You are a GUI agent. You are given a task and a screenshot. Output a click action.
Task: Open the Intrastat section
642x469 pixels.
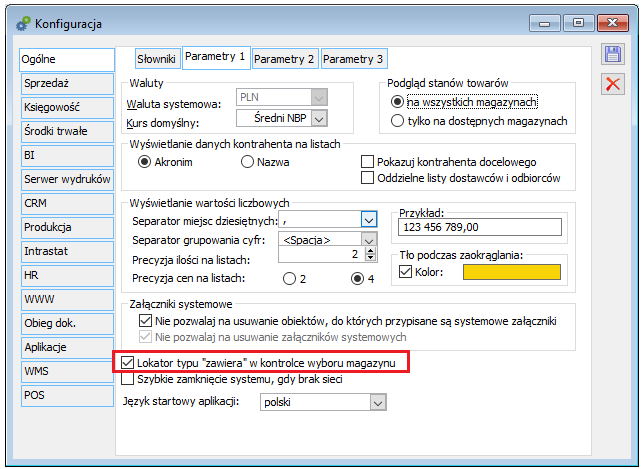(67, 251)
